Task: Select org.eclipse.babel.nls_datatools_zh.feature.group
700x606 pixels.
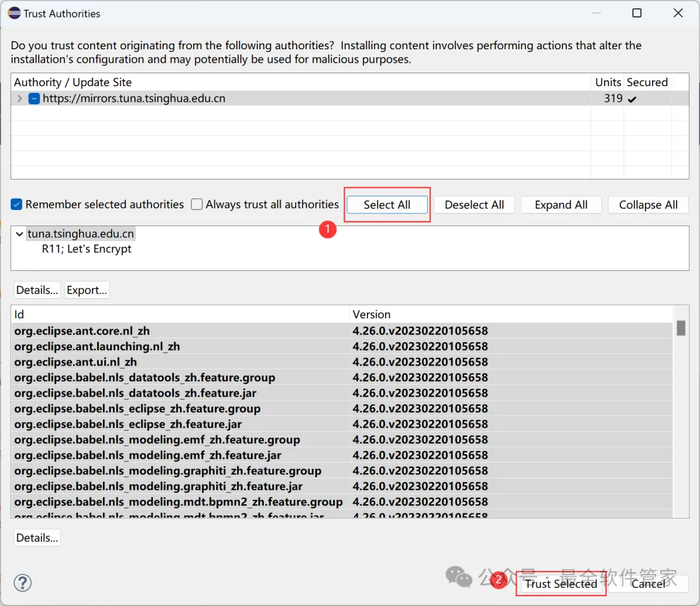Action: click(342, 378)
